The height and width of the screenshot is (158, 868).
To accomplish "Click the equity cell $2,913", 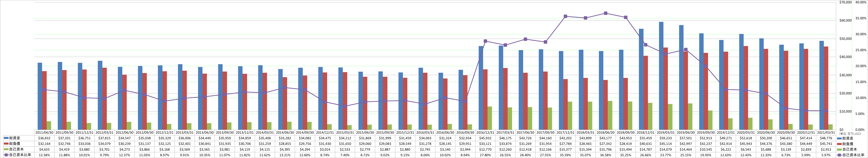I will click(826, 149).
